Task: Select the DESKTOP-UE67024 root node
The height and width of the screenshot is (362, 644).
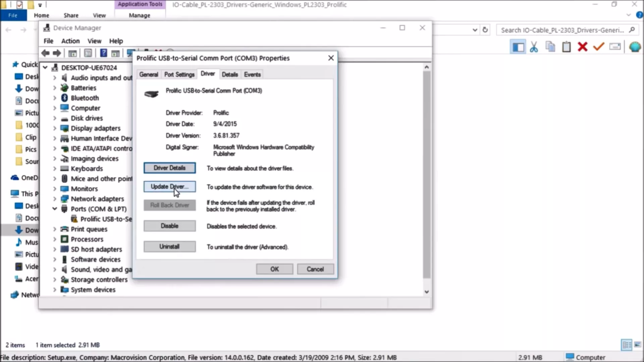Action: (89, 68)
